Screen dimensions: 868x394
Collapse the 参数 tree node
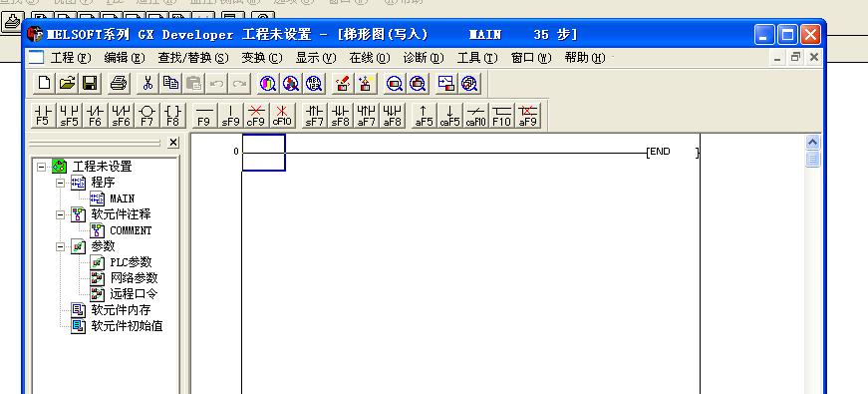tap(61, 246)
